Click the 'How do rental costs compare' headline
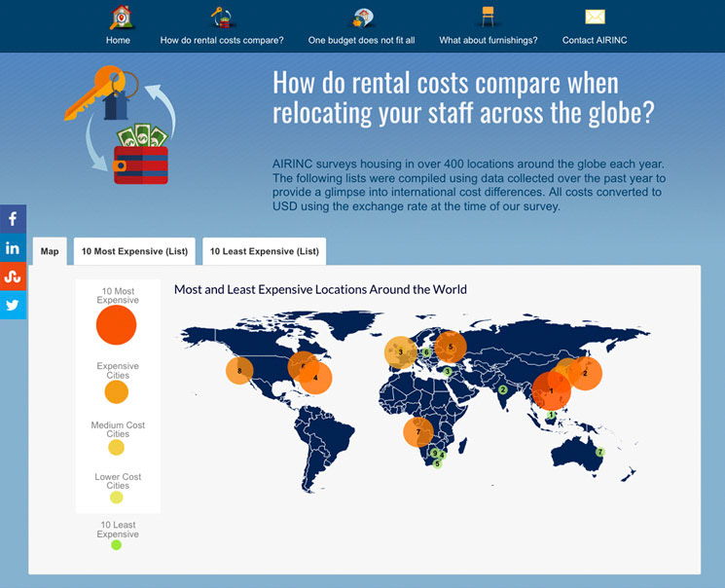 point(463,98)
